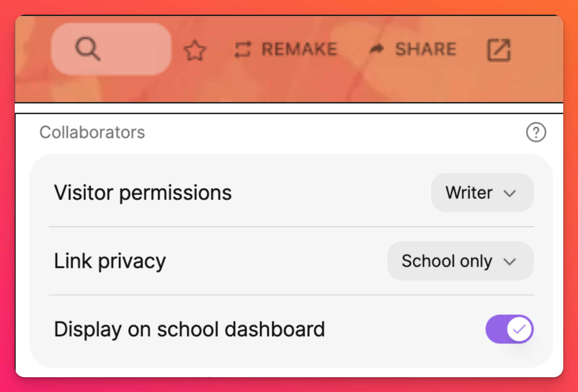Open board in new window icon

pos(498,50)
